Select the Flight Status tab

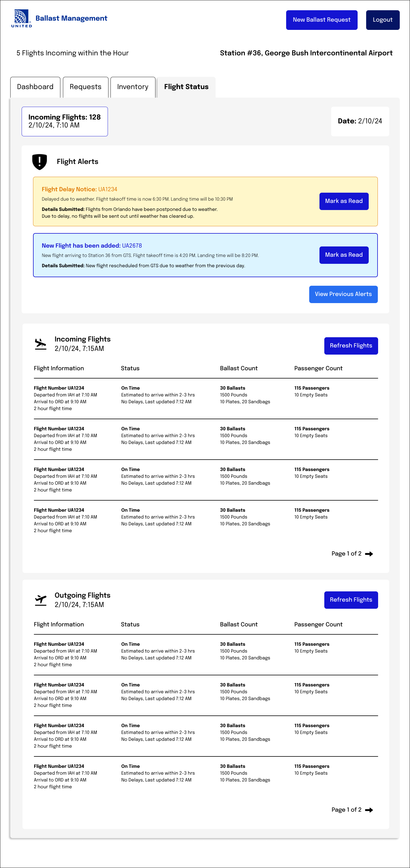pyautogui.click(x=186, y=87)
